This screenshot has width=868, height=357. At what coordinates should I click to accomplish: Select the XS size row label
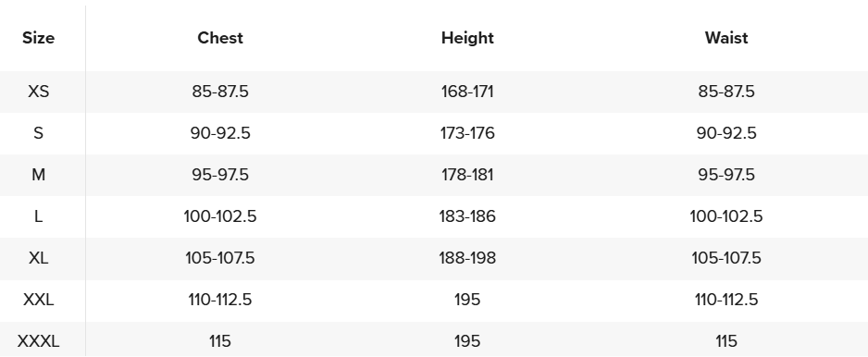(38, 92)
